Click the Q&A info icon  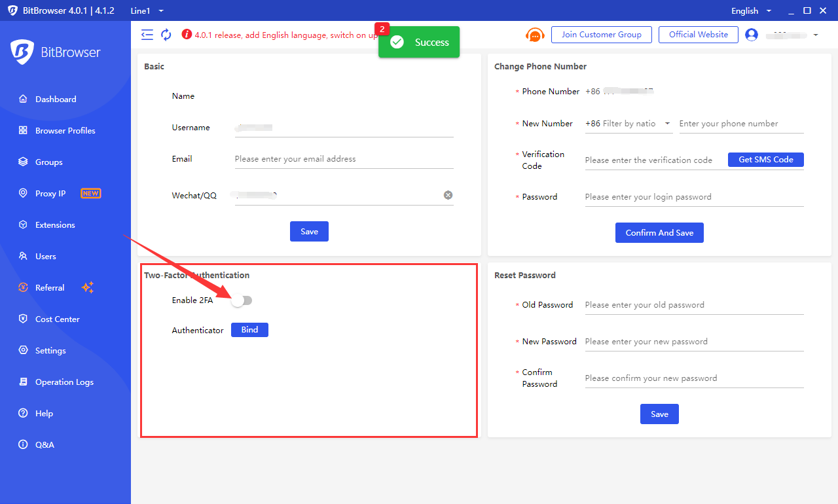click(x=23, y=445)
